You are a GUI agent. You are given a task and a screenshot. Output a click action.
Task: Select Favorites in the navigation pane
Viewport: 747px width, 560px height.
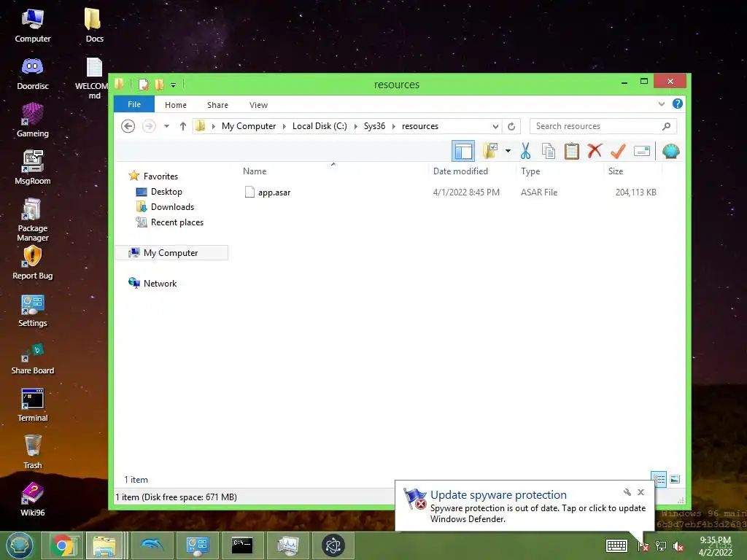[x=160, y=176]
